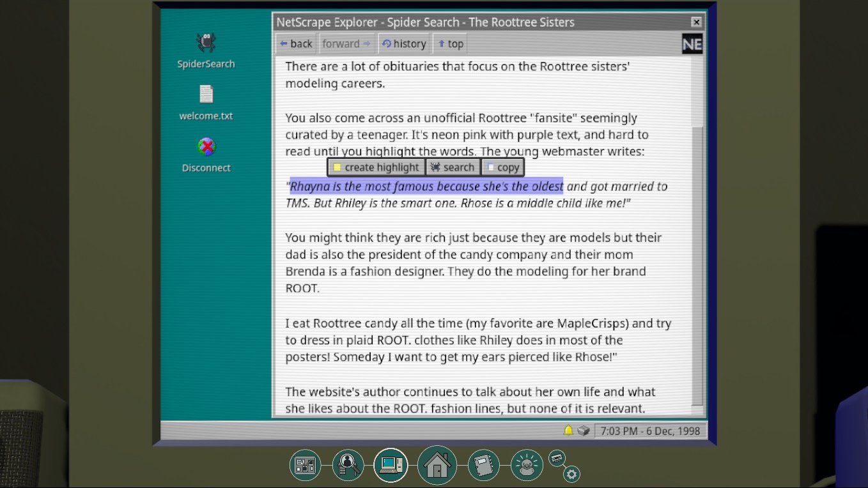Open the browsing history
Screen dimensions: 868x488
point(403,43)
